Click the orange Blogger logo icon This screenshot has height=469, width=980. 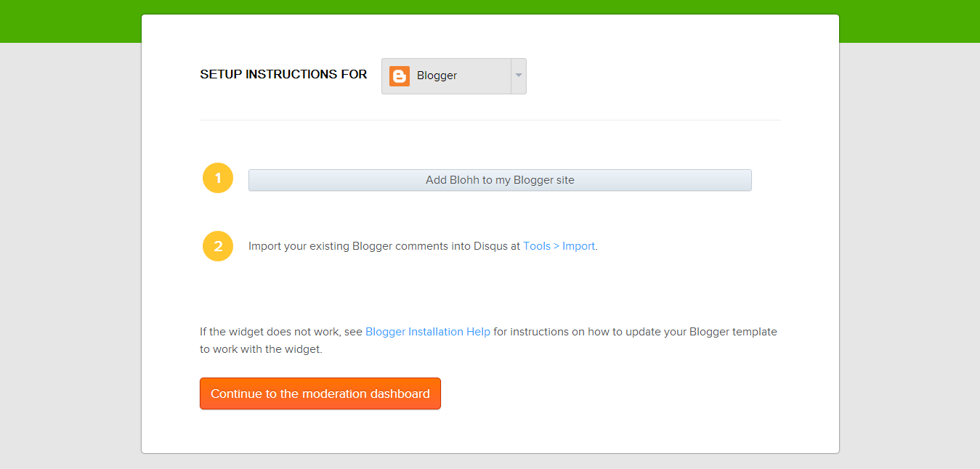400,76
